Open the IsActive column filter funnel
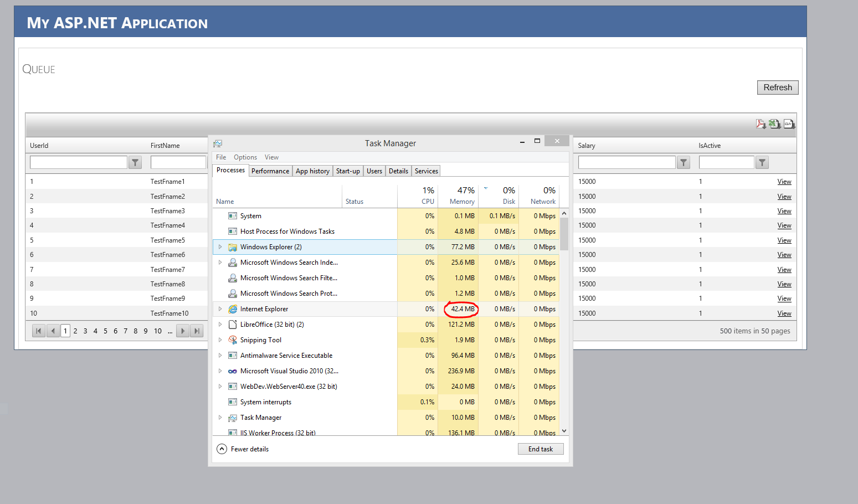The width and height of the screenshot is (858, 504). pyautogui.click(x=762, y=162)
